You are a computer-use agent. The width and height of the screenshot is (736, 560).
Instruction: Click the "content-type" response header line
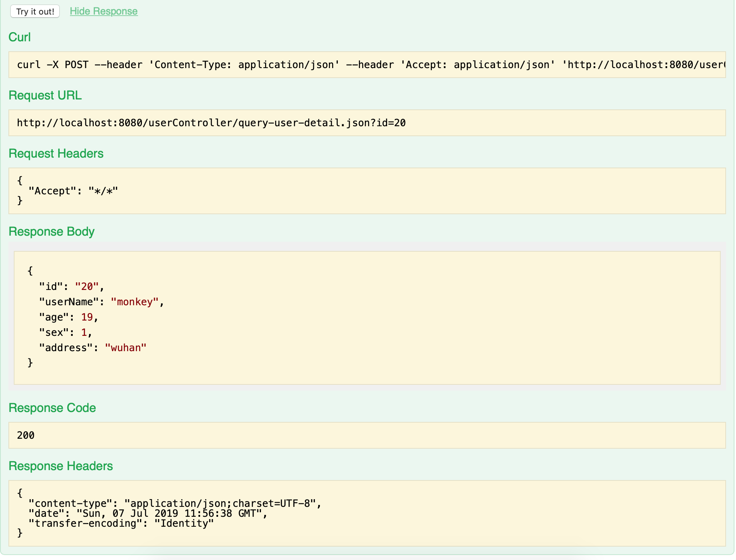pos(175,503)
